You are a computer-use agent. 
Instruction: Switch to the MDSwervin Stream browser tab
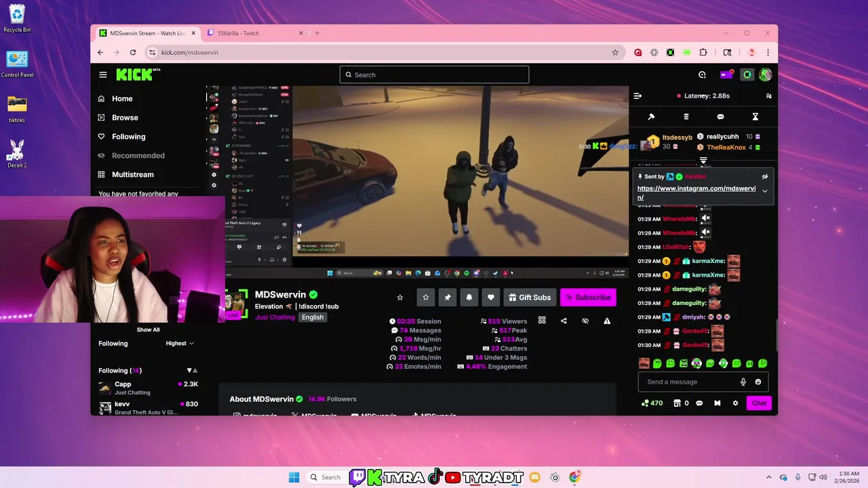point(146,33)
